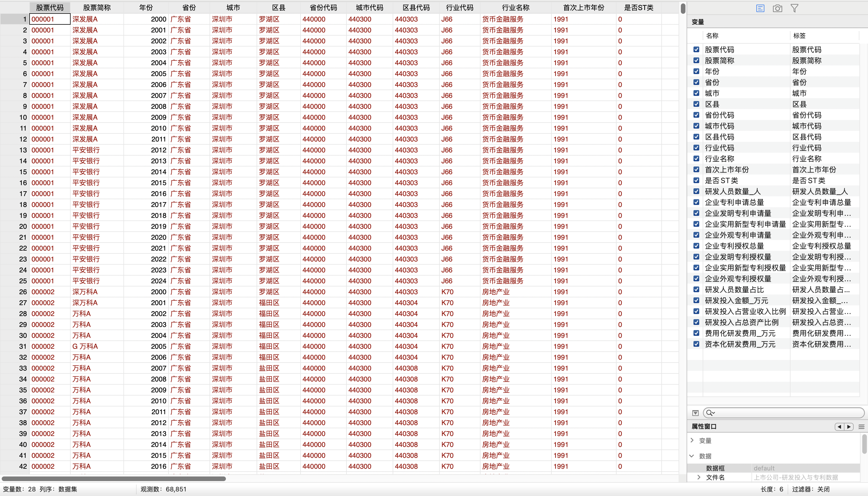Click the previous arrow in 属性窗口 header
Viewport: 868px width, 496px height.
point(839,427)
